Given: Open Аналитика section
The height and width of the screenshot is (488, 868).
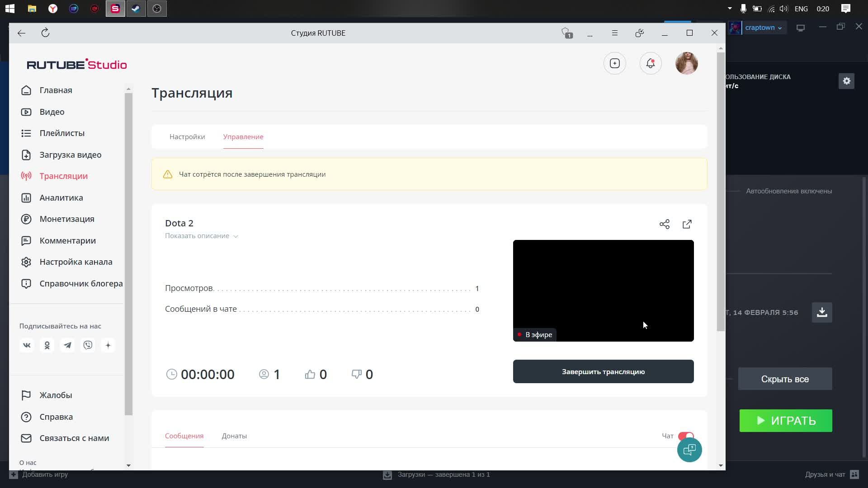Looking at the screenshot, I should [x=61, y=198].
